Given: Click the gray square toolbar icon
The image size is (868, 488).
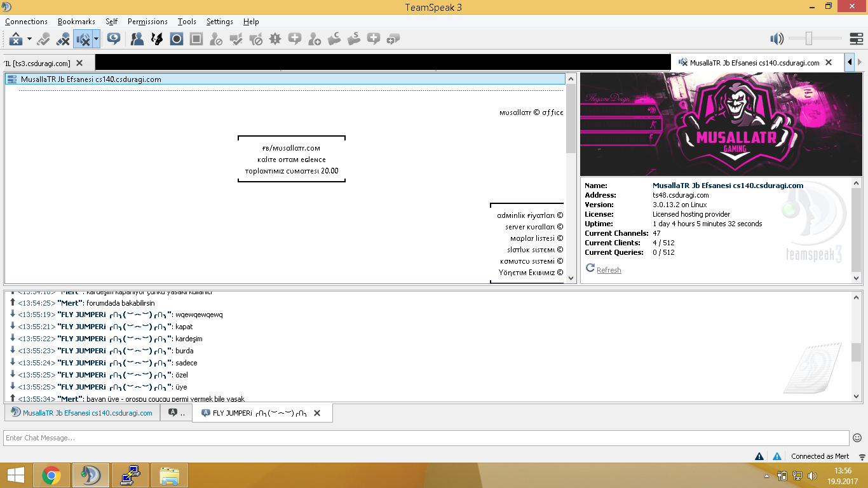Looking at the screenshot, I should (196, 39).
